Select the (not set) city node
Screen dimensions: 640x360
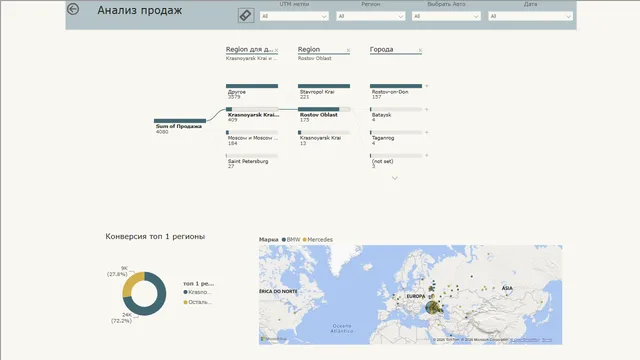click(x=396, y=161)
